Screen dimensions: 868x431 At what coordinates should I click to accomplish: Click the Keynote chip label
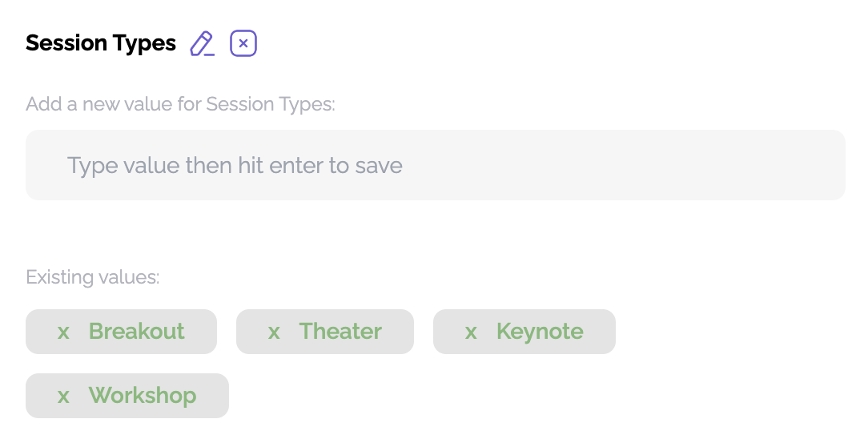(x=540, y=332)
